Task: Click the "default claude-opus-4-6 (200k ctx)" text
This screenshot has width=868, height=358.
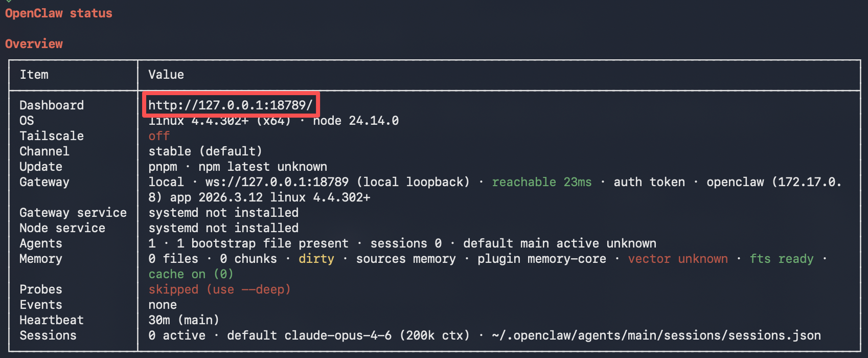Action: (348, 335)
